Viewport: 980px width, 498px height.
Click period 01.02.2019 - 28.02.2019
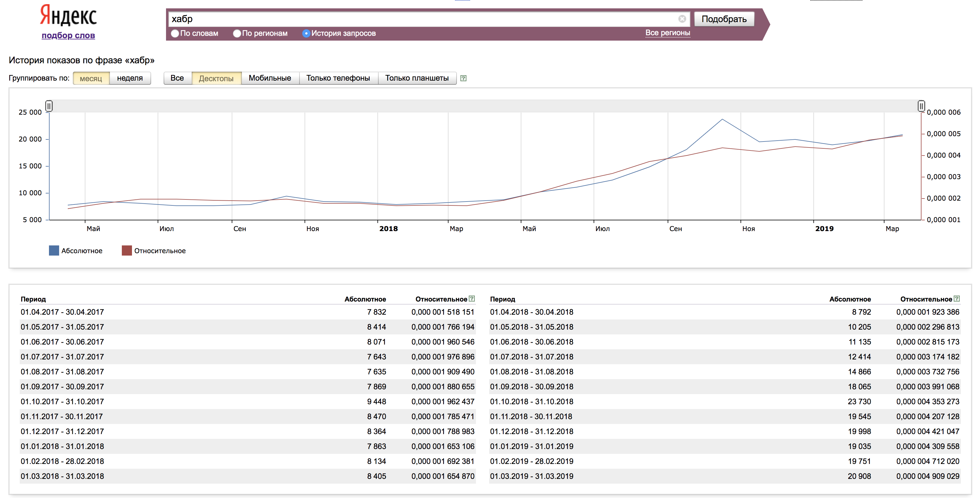pyautogui.click(x=532, y=461)
